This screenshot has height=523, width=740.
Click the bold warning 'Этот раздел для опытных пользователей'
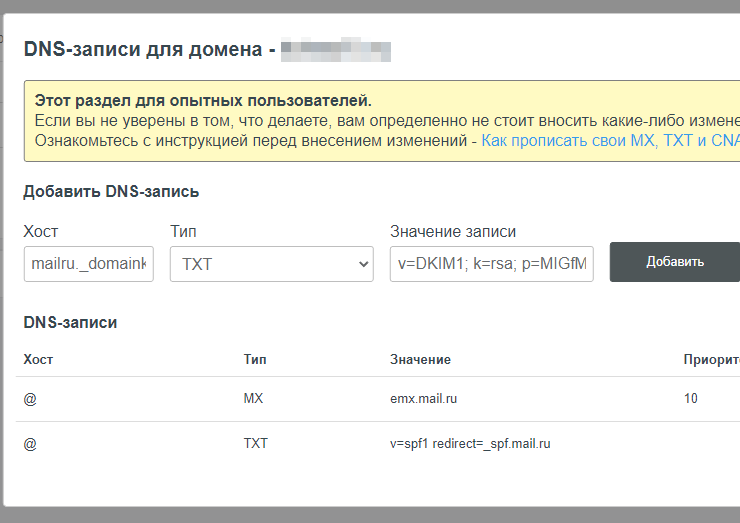click(202, 101)
